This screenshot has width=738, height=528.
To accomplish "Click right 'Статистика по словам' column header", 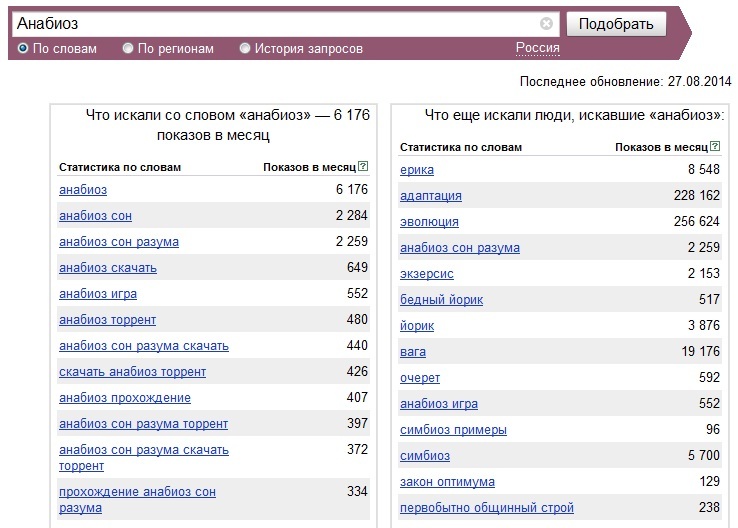I will (461, 147).
